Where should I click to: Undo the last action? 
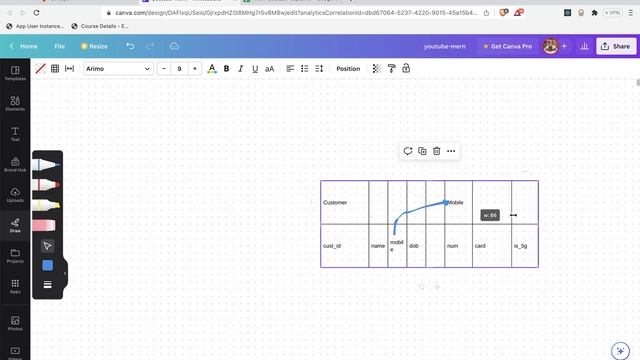(x=130, y=46)
